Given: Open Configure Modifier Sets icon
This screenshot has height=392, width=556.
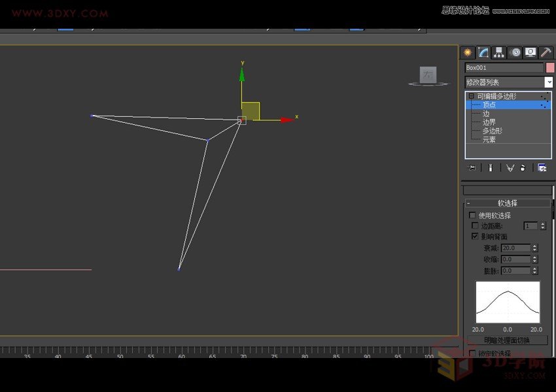Looking at the screenshot, I should 542,167.
